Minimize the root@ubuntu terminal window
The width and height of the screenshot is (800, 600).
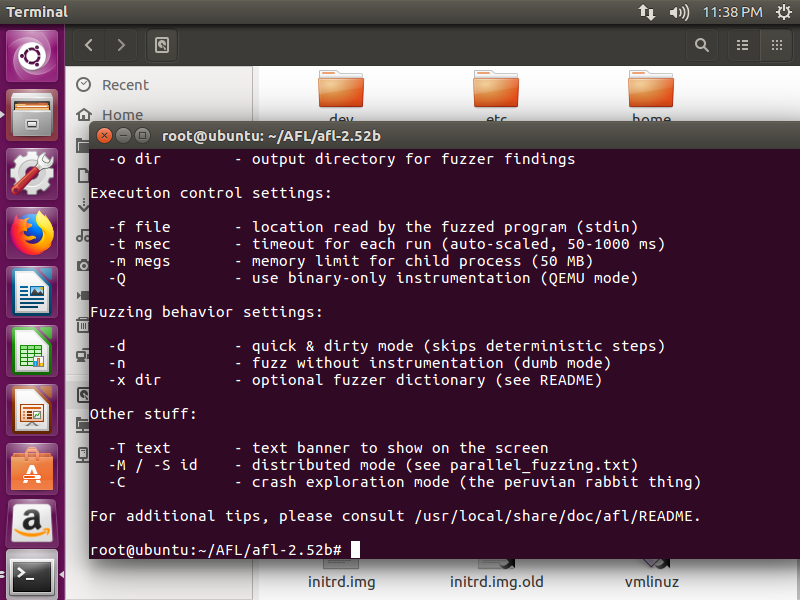(123, 136)
